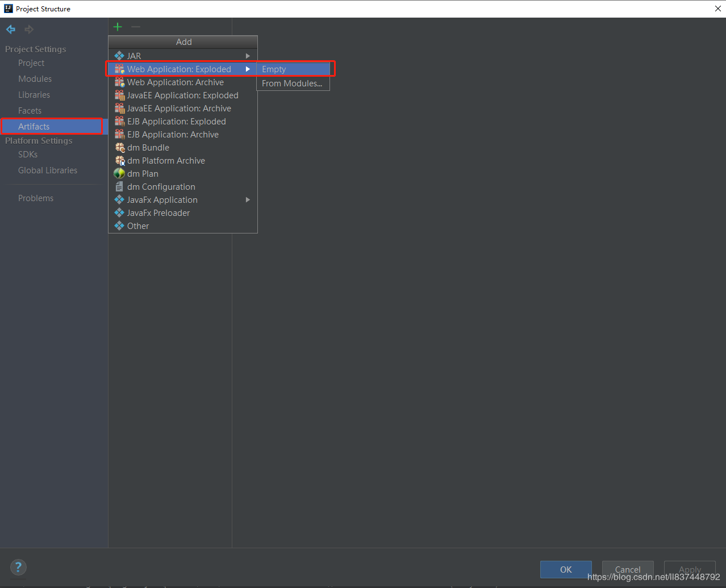The height and width of the screenshot is (588, 726).
Task: Click the Web Application: Exploded gift icon
Action: [119, 69]
